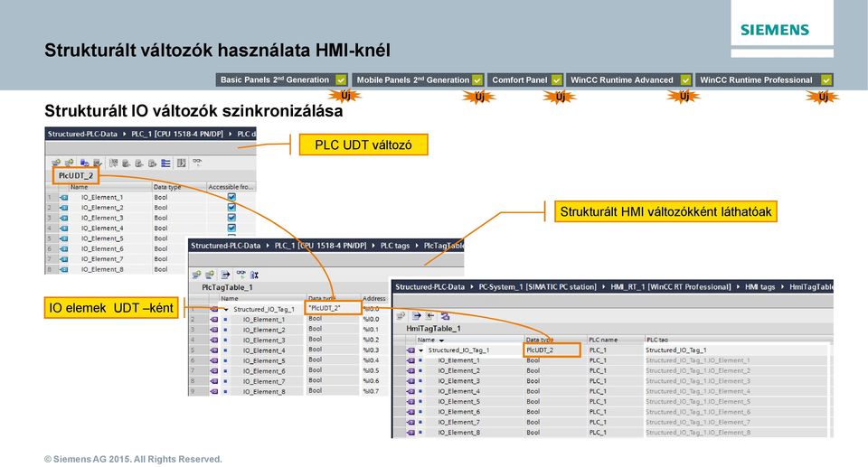
Task: Click the tag icon beside IO_Element_7 in PlcUDT_2
Action: point(64,259)
